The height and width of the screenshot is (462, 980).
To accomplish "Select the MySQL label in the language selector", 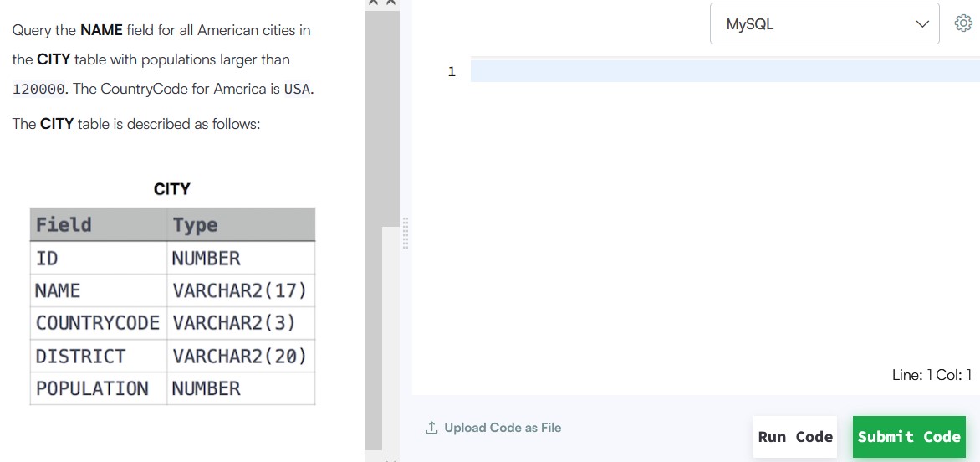I will point(750,24).
